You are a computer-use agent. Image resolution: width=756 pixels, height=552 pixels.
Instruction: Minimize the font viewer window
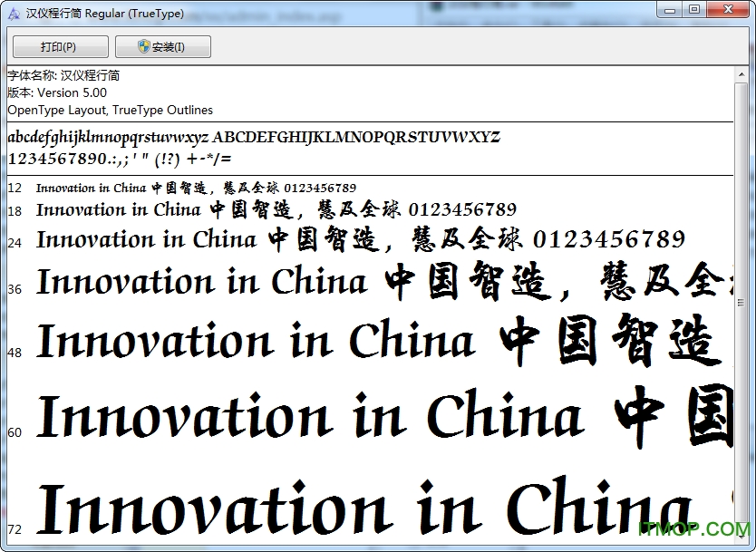tap(670, 9)
